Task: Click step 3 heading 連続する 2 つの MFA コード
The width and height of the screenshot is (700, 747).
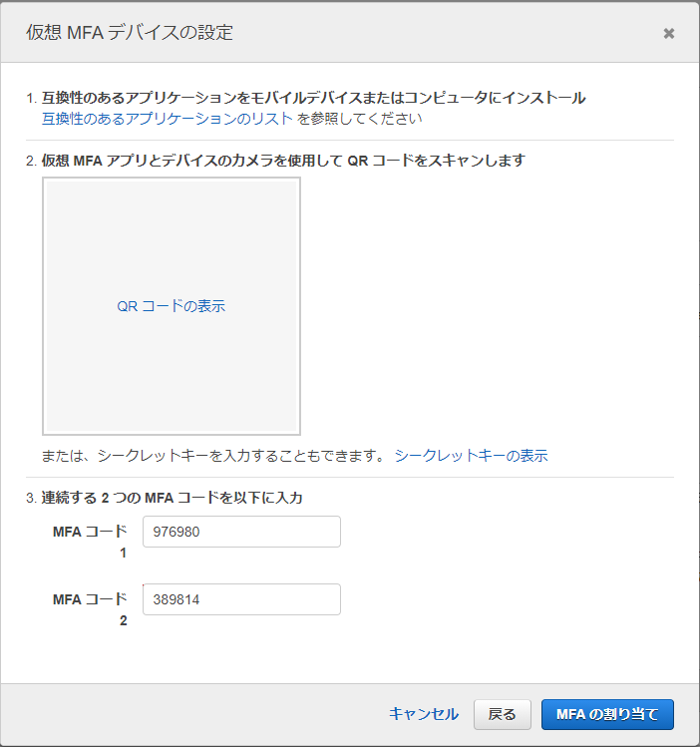Action: [x=172, y=498]
